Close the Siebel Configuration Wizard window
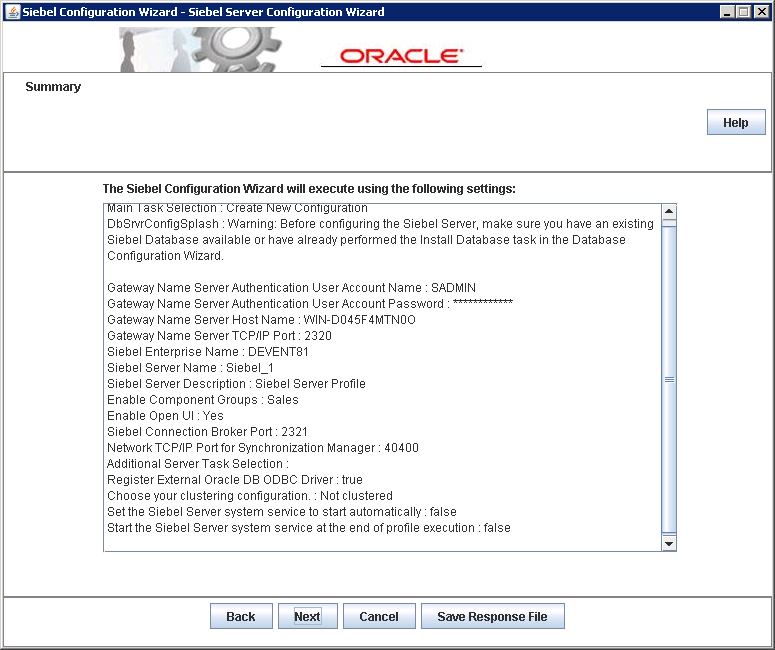The width and height of the screenshot is (775, 650). [x=761, y=12]
